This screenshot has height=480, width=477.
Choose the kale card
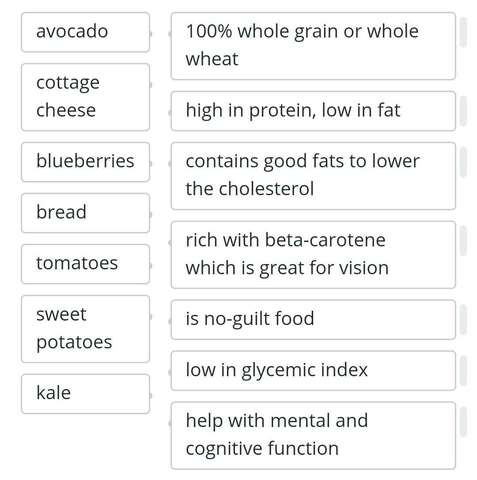85,394
